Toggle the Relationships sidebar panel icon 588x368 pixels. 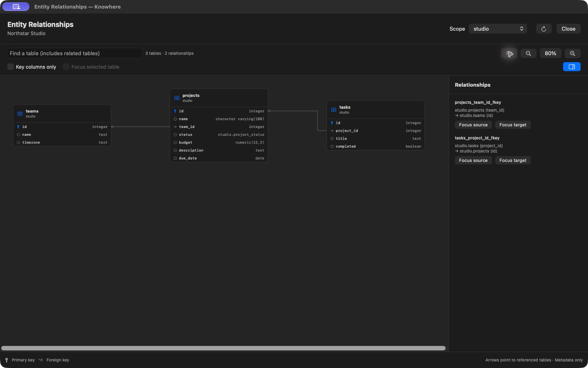coord(572,67)
